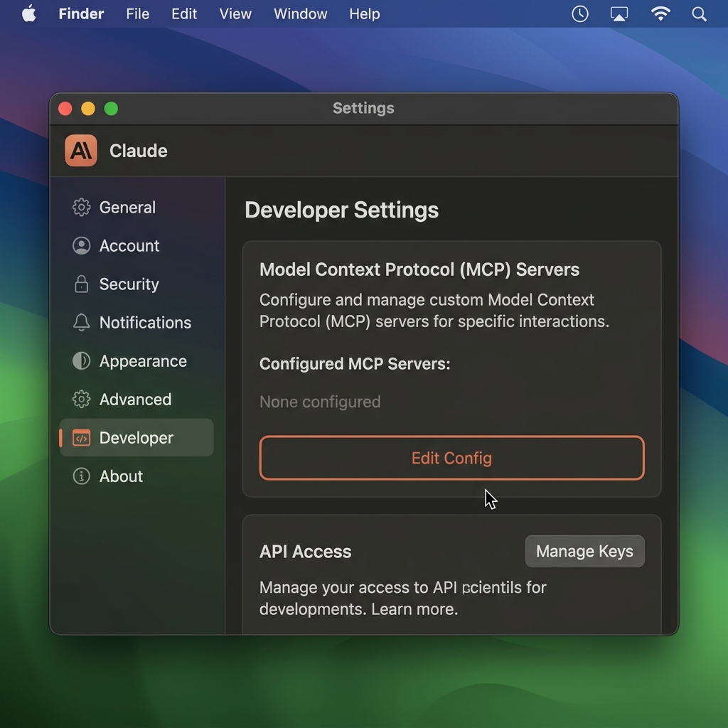
Task: Click the General gear icon
Action: (x=81, y=207)
